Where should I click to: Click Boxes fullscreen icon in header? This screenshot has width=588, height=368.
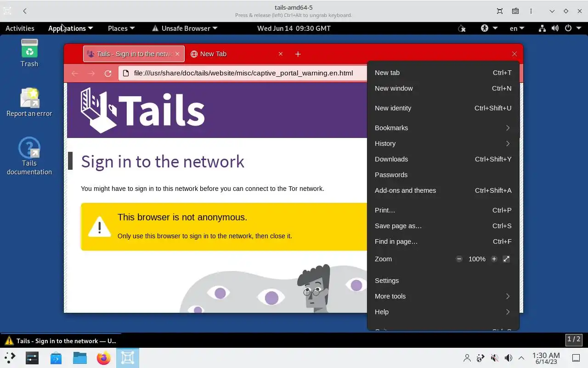(500, 11)
